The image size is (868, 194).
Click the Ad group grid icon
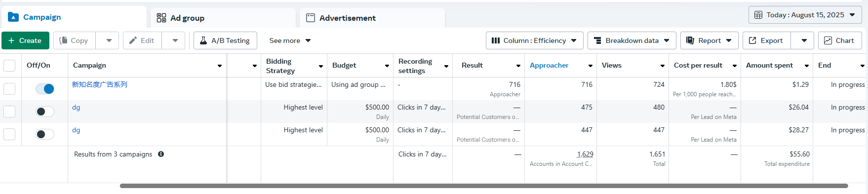161,18
